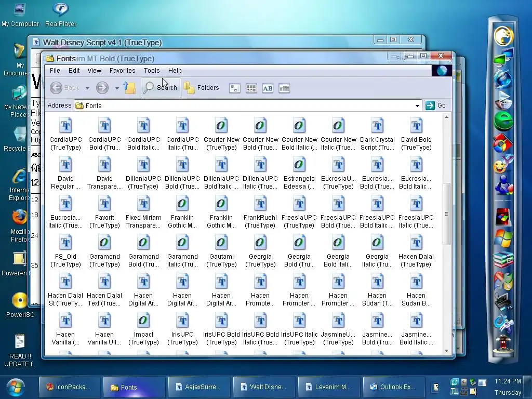The width and height of the screenshot is (532, 399).
Task: Select the FrankRuehl (TrueType) font
Action: point(260,212)
